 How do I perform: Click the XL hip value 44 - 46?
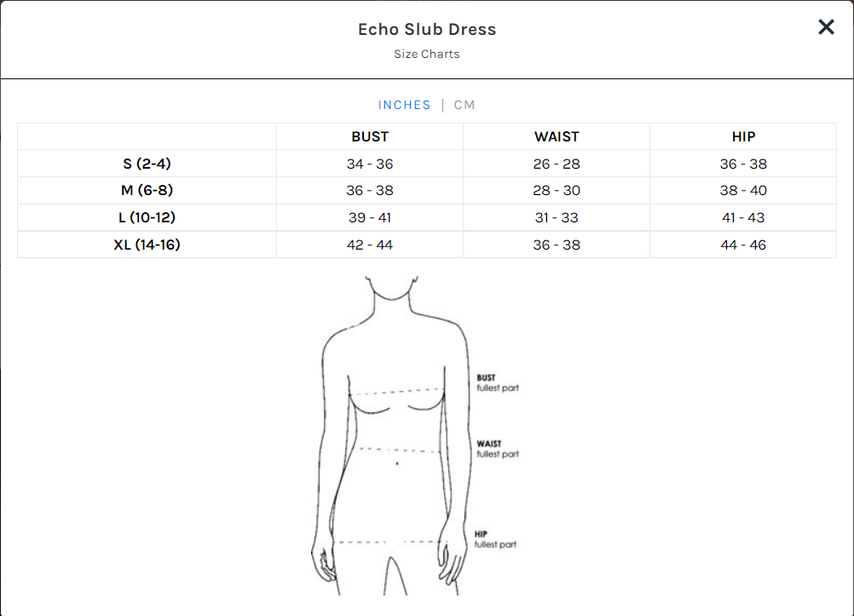tap(743, 245)
